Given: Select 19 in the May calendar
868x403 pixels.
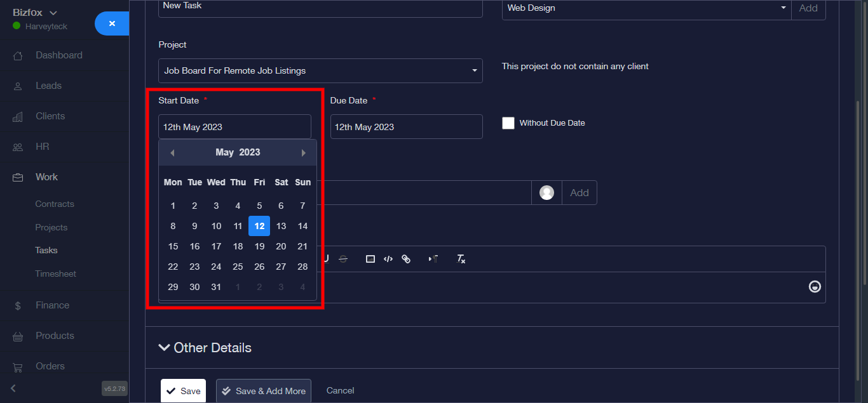Looking at the screenshot, I should click(x=259, y=246).
